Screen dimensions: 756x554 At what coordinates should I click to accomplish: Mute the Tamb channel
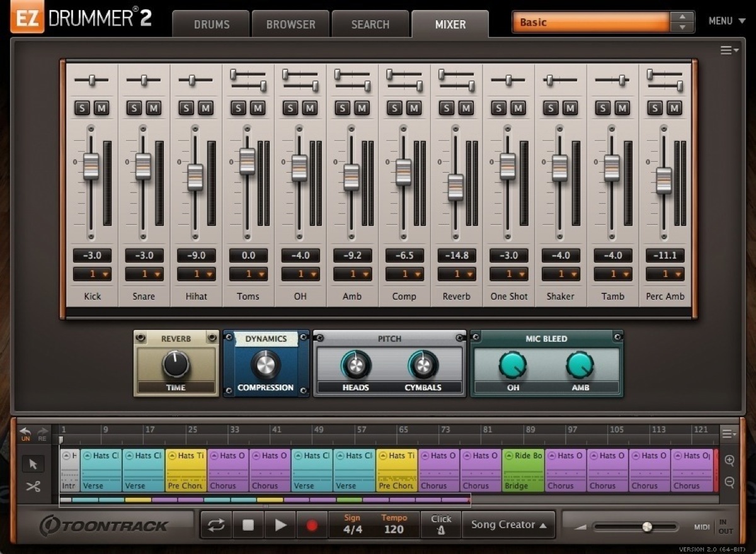[x=622, y=108]
